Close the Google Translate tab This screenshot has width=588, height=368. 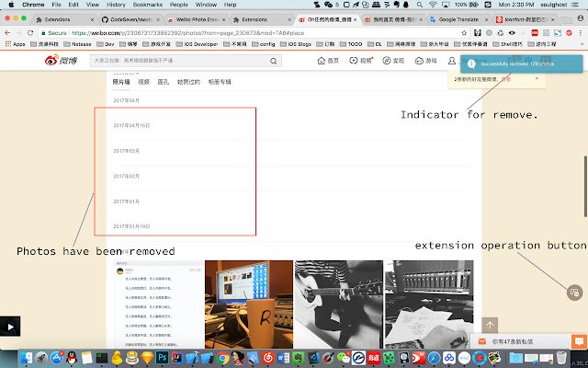tap(486, 19)
